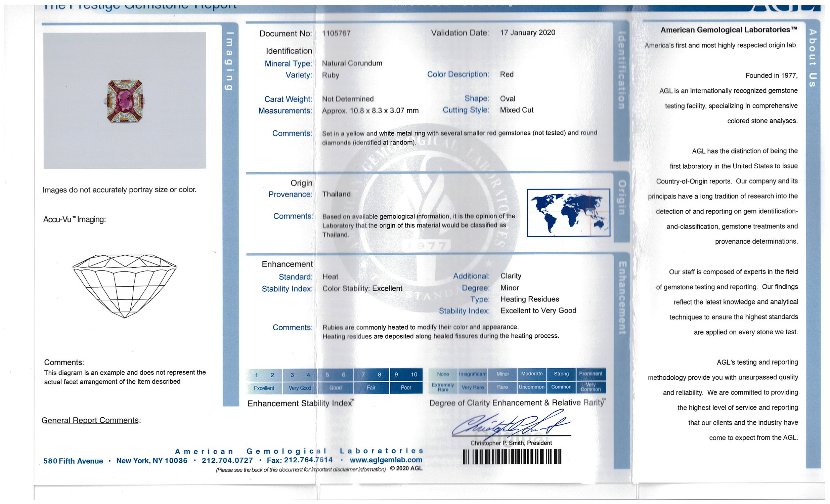830x504 pixels.
Task: Click the Accu-Vu gemstone facet diagram
Action: (x=124, y=286)
